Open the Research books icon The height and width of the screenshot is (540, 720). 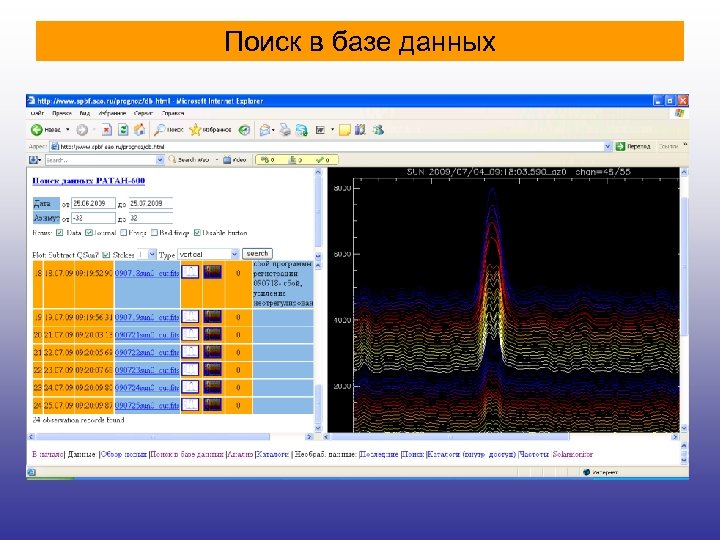(x=360, y=130)
